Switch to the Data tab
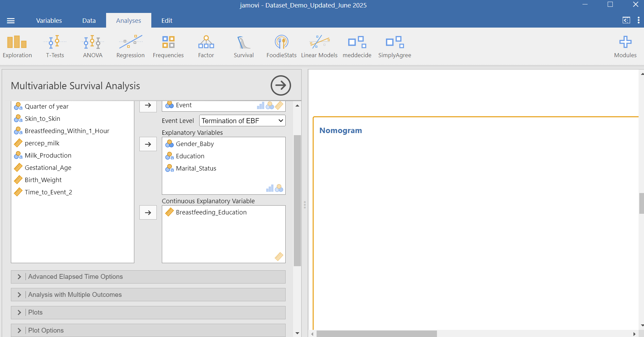 click(89, 21)
